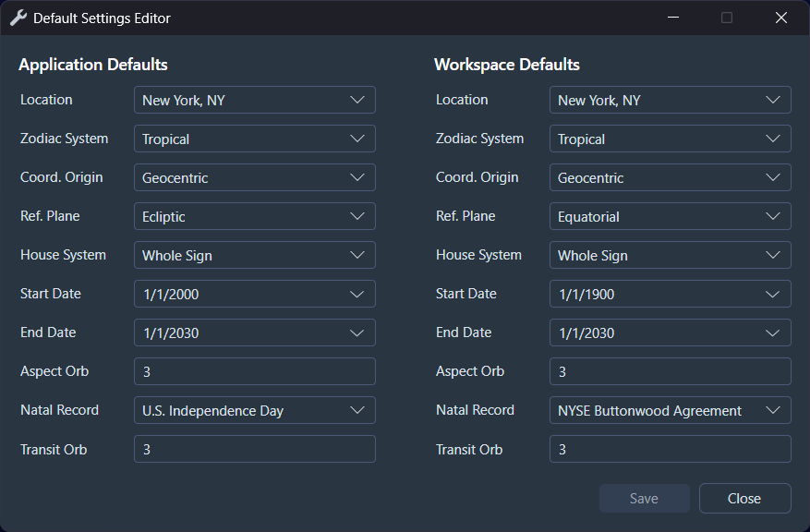The height and width of the screenshot is (532, 810).
Task: Expand the Ecliptic Ref. Plane selector
Action: [254, 216]
